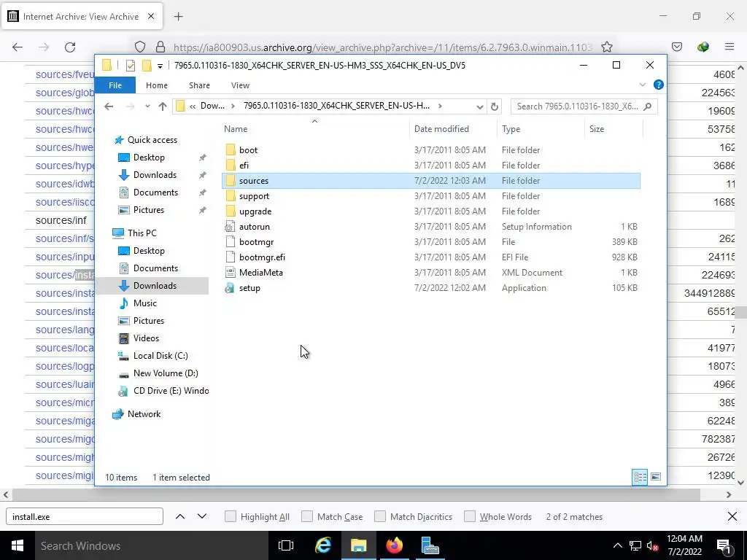The width and height of the screenshot is (747, 560).
Task: Open Explorer recent locations dropdown
Action: 147,106
